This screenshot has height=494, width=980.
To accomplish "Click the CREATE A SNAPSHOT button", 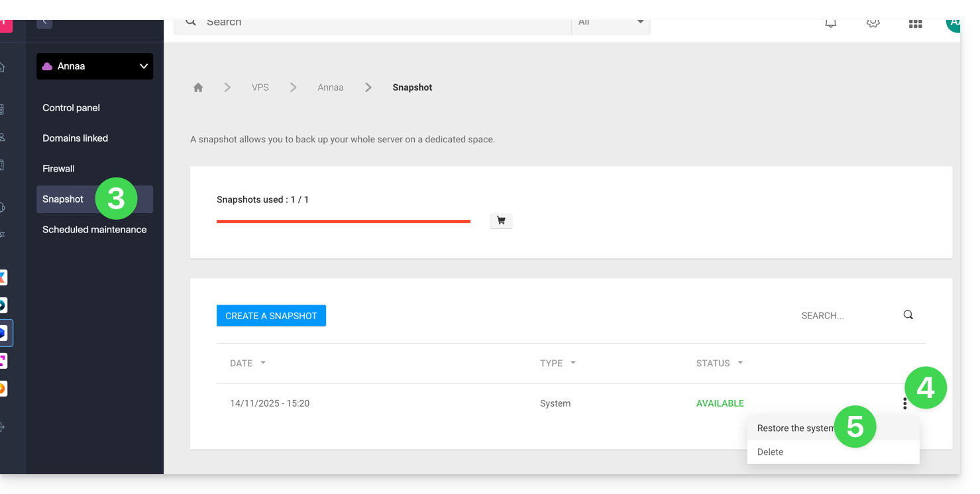I will click(x=271, y=316).
